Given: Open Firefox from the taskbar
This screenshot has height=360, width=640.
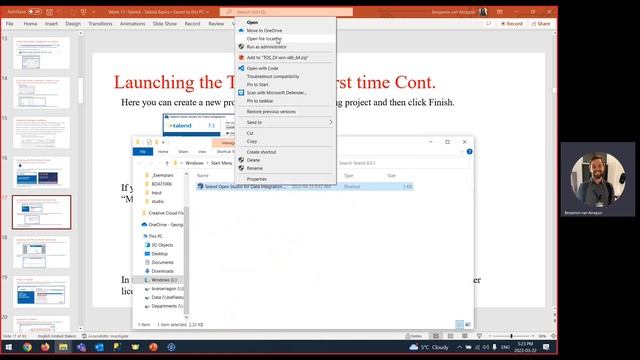Looking at the screenshot, I should (x=45, y=347).
